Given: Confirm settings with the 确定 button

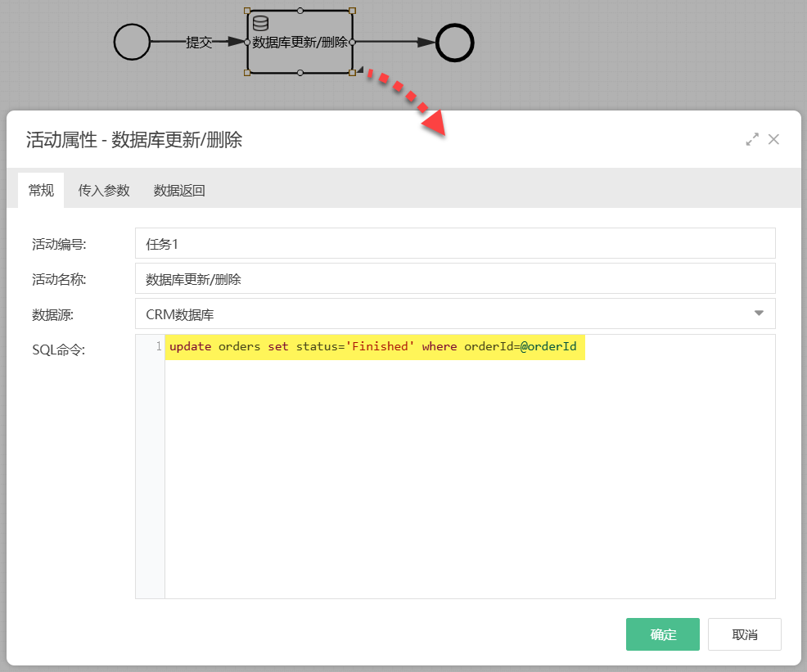Looking at the screenshot, I should [x=662, y=634].
